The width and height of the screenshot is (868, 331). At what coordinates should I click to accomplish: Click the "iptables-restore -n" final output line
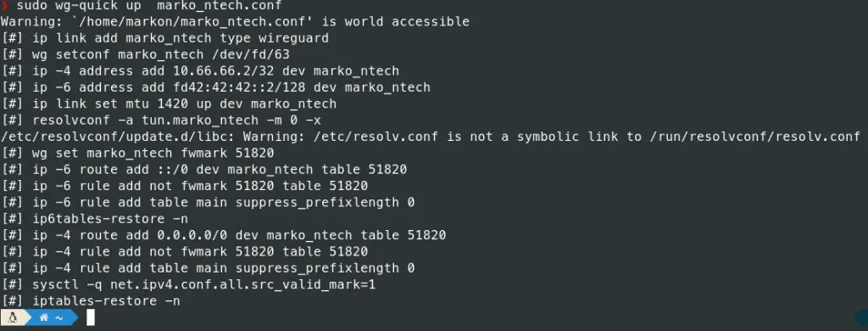click(x=91, y=301)
